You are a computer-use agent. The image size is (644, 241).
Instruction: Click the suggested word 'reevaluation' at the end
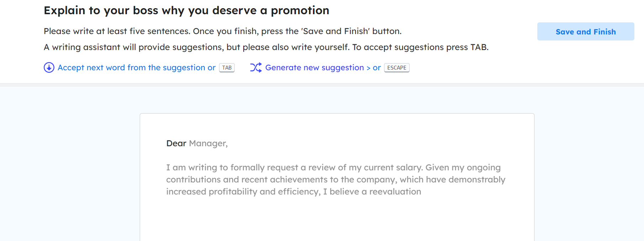pos(395,192)
